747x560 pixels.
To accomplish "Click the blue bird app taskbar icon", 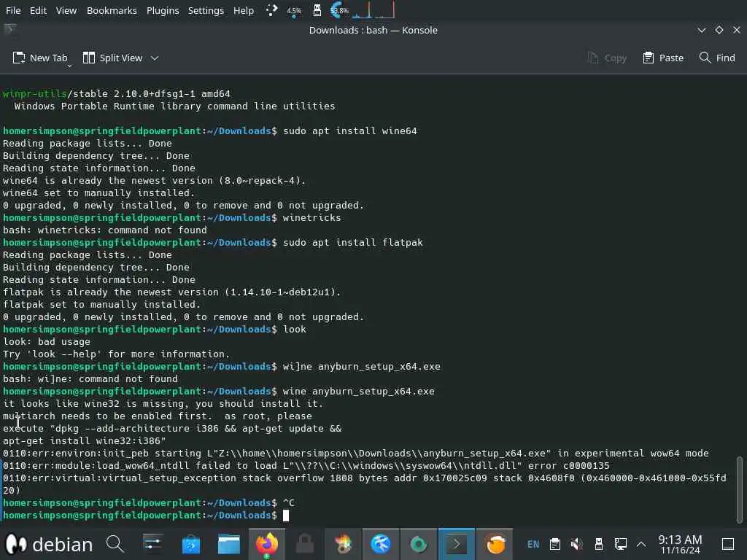I will pos(381,544).
